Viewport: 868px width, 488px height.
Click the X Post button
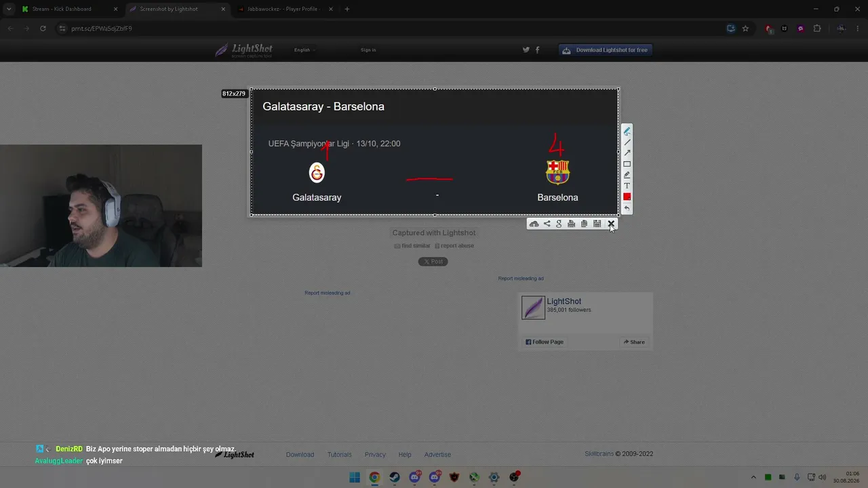click(433, 262)
